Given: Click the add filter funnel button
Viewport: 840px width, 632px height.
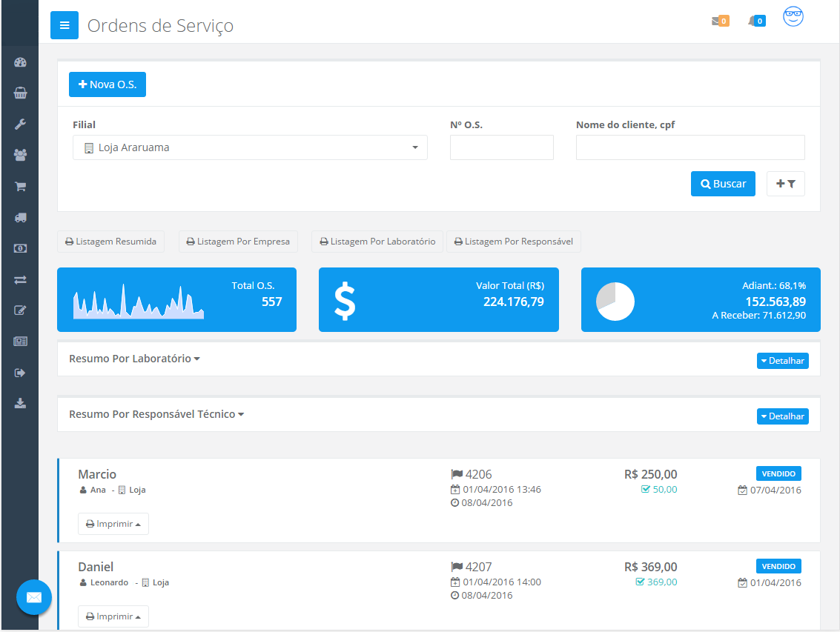Looking at the screenshot, I should [x=785, y=184].
